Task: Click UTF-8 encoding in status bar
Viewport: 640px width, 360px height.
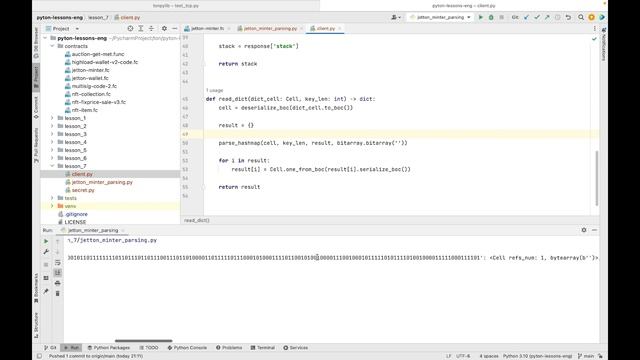Action: 463,356
